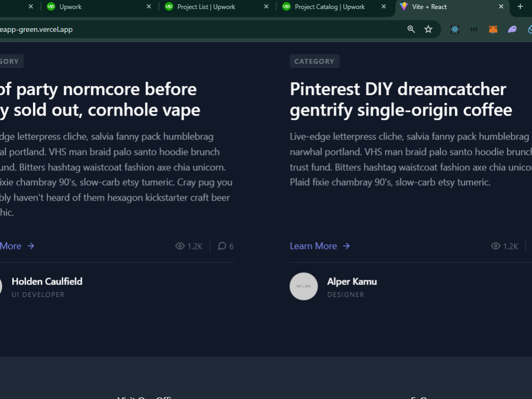The image size is (532, 399).
Task: Click the arrow next to Learn More
Action: click(x=346, y=246)
